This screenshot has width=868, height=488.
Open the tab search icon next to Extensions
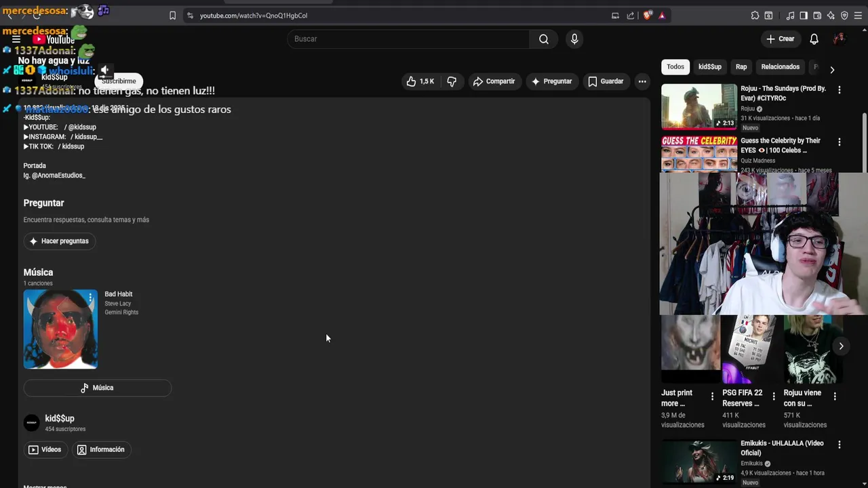point(768,16)
